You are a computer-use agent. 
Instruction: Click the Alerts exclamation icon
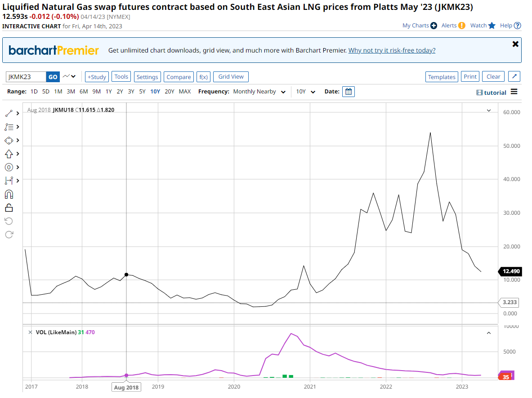click(x=461, y=26)
